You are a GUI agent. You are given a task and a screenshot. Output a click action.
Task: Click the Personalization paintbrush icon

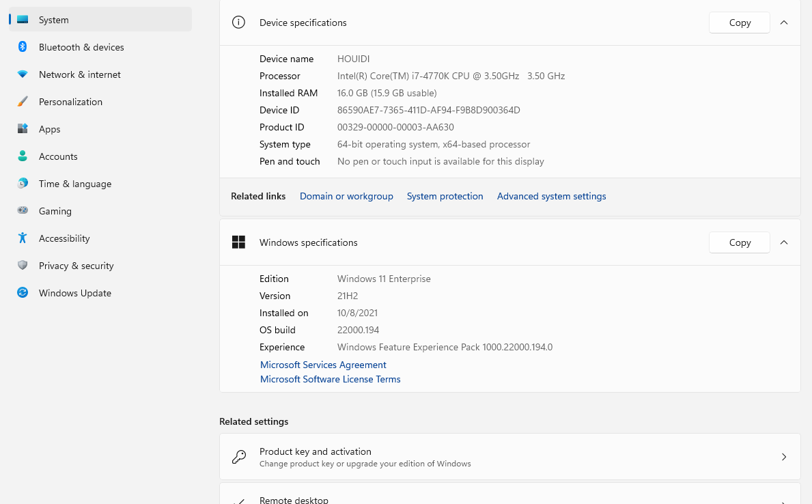23,102
